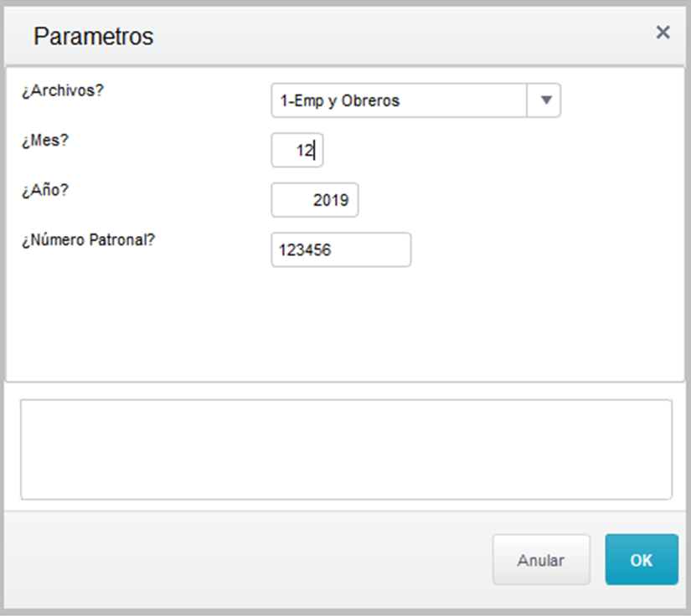The height and width of the screenshot is (616, 691).
Task: Focus the Mes input field
Action: click(x=297, y=151)
